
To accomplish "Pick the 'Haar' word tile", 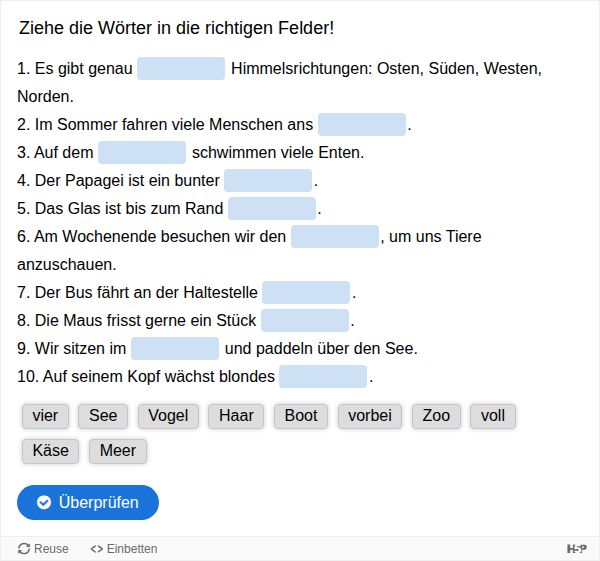I will 236,416.
